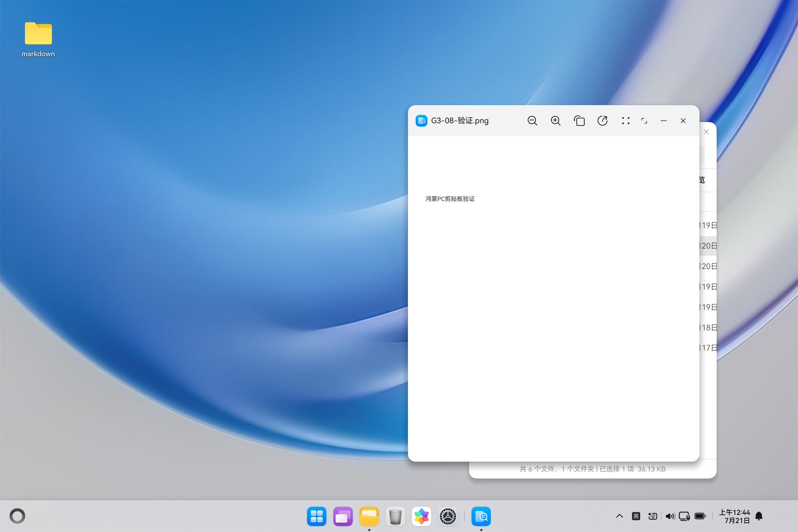
Task: Open the four-dot more options menu
Action: tap(626, 121)
